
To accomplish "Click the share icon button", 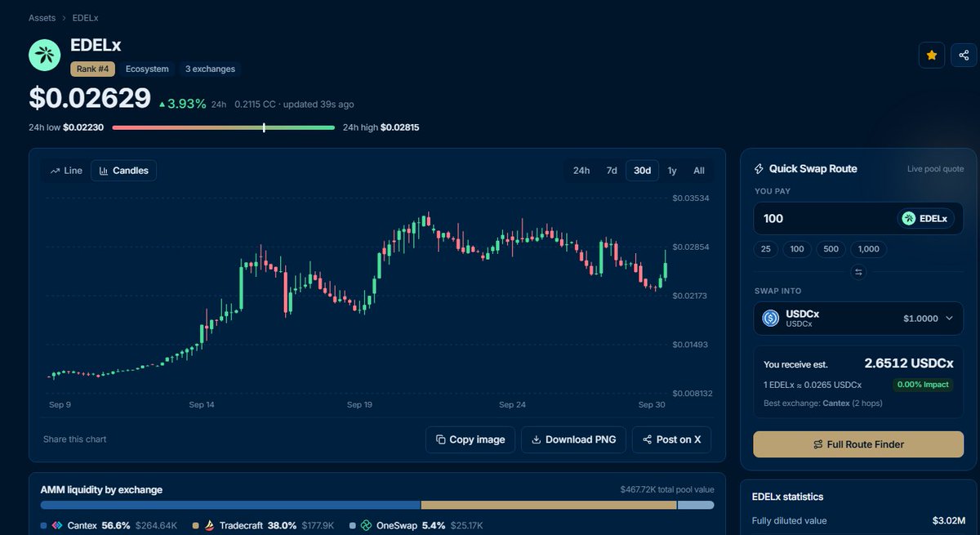I will tap(964, 56).
